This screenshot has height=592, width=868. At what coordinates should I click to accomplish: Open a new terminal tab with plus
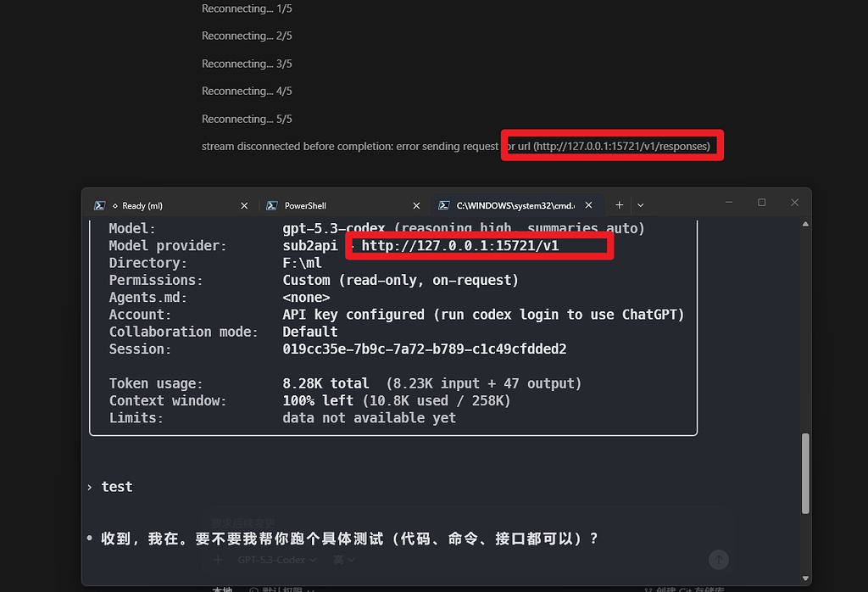coord(619,205)
